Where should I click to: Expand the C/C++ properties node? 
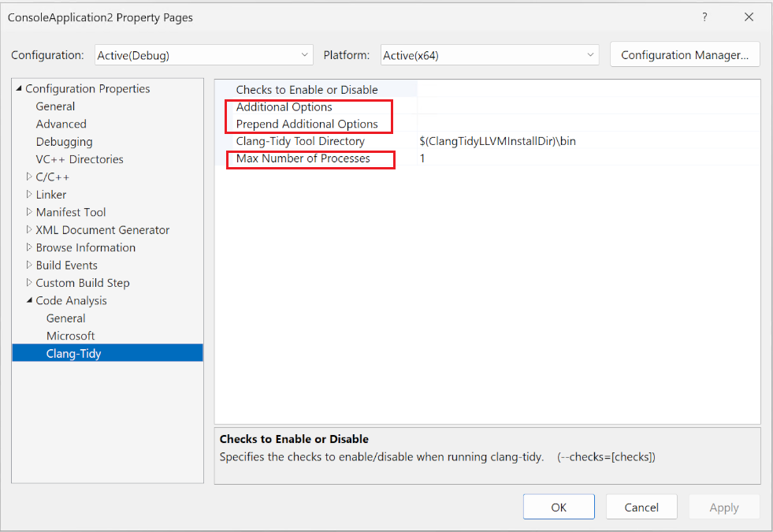[x=28, y=177]
